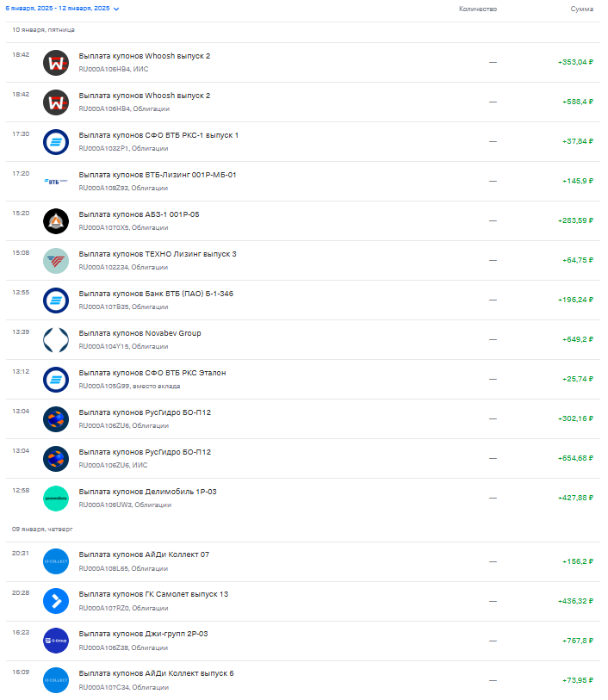
Task: Click amount +436,32 ₽
Action: click(x=575, y=601)
